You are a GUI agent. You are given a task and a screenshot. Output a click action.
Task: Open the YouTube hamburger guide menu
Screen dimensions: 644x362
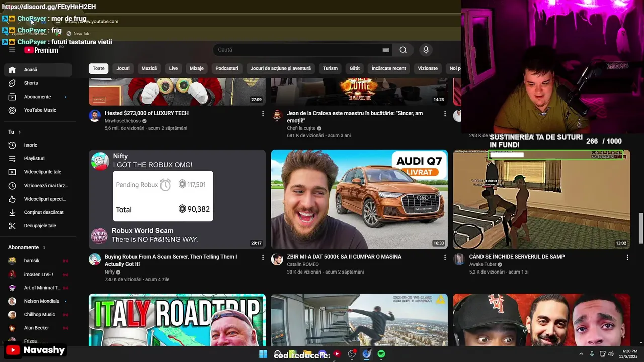pos(12,50)
